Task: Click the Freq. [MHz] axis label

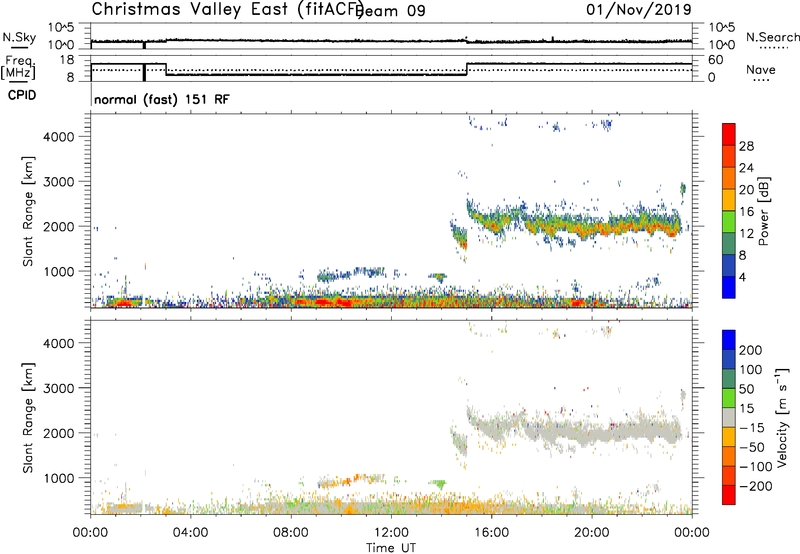Action: [x=18, y=67]
